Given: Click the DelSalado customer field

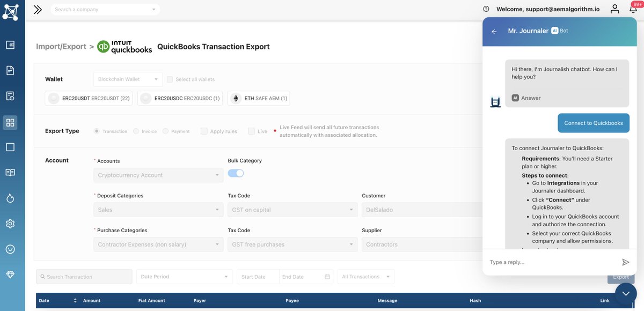Looking at the screenshot, I should pyautogui.click(x=422, y=210).
